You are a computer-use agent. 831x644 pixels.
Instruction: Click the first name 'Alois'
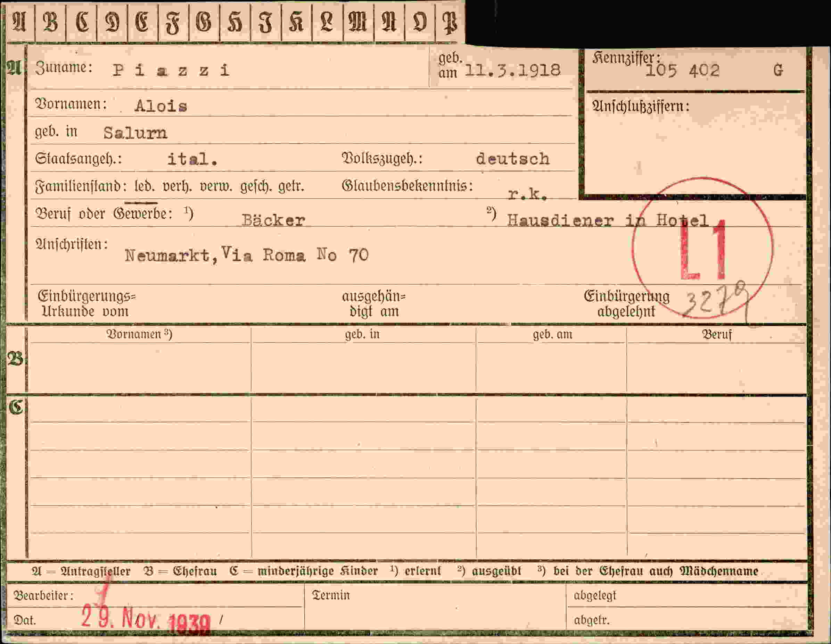pos(161,106)
